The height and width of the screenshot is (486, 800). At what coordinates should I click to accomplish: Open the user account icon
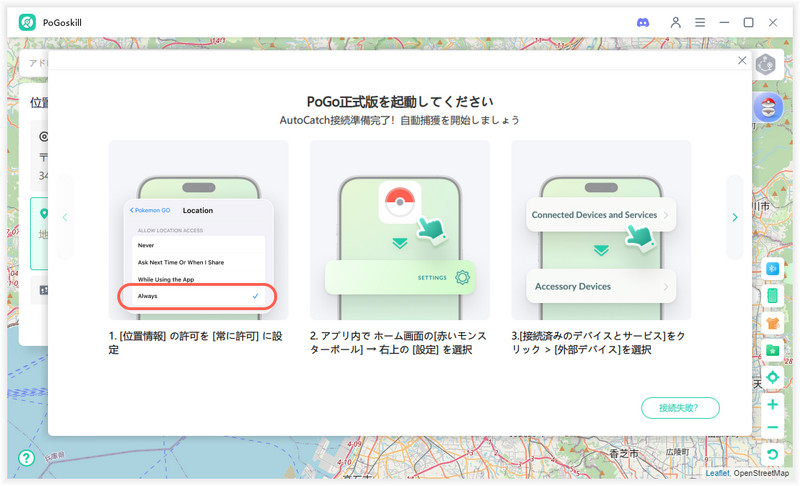click(x=676, y=22)
